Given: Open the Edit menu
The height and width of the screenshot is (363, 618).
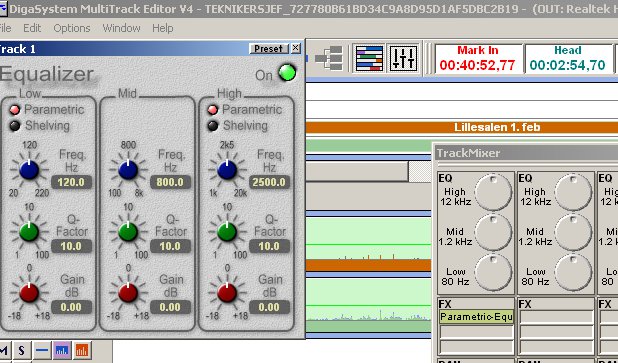Looking at the screenshot, I should [x=32, y=28].
